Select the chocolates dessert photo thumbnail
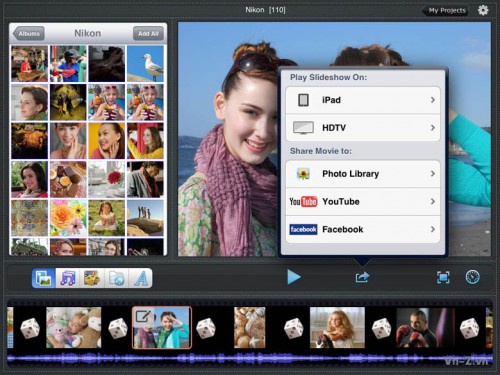Screen dimensions: 500x375 tap(68, 179)
